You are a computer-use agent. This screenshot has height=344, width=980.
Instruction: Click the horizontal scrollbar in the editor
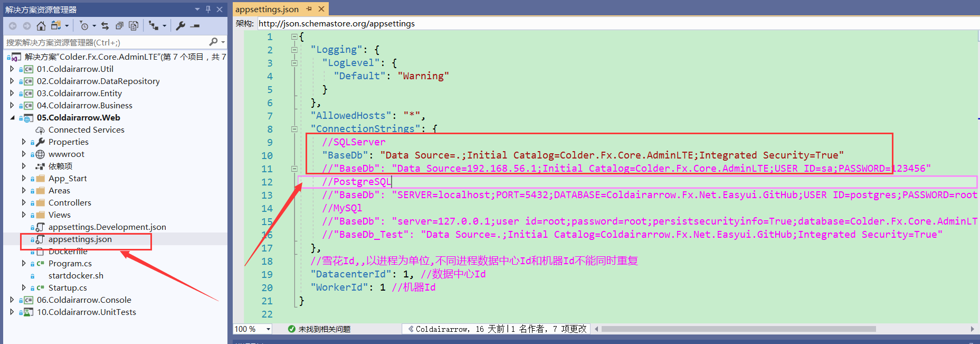point(738,329)
